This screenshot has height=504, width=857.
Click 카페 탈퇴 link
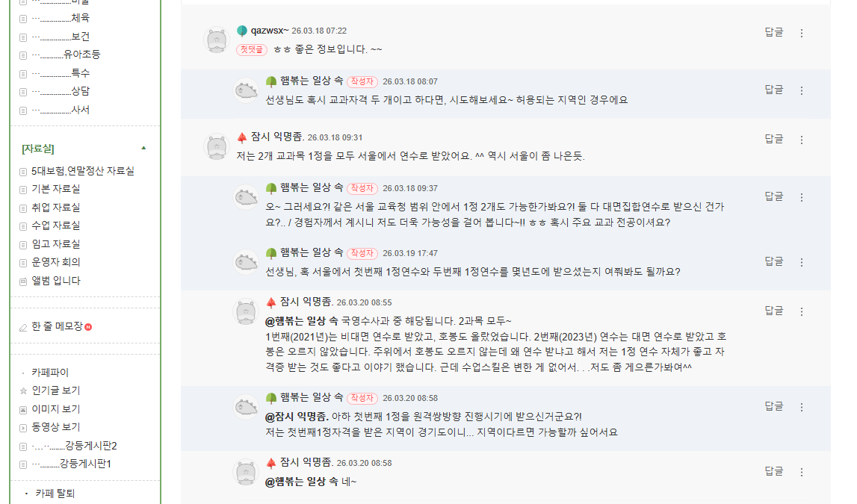click(55, 494)
